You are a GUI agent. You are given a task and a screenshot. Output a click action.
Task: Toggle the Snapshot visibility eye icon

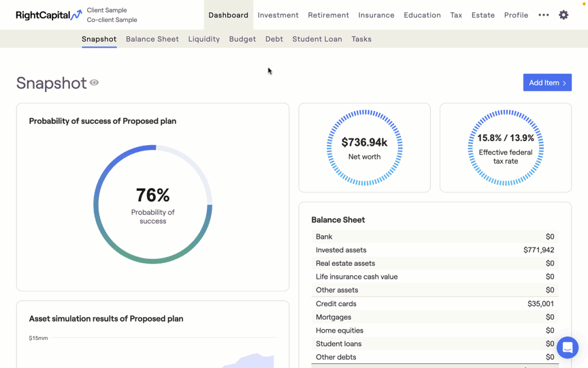pos(95,82)
